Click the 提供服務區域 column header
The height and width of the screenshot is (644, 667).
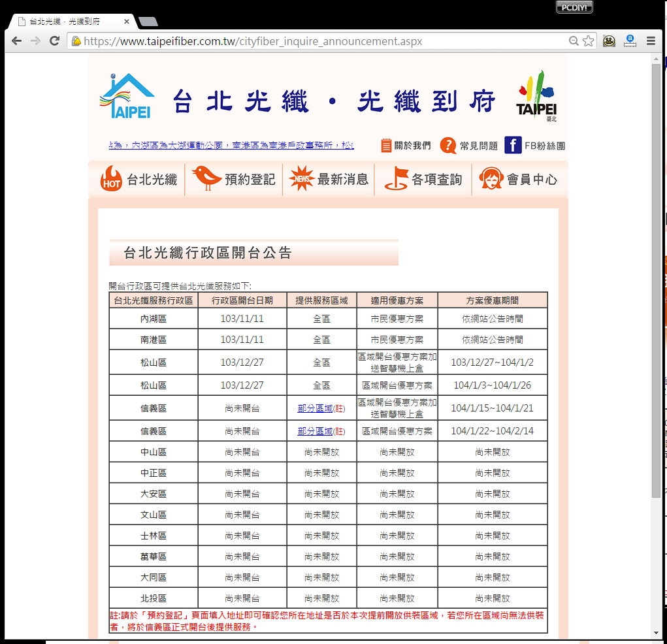pyautogui.click(x=321, y=300)
